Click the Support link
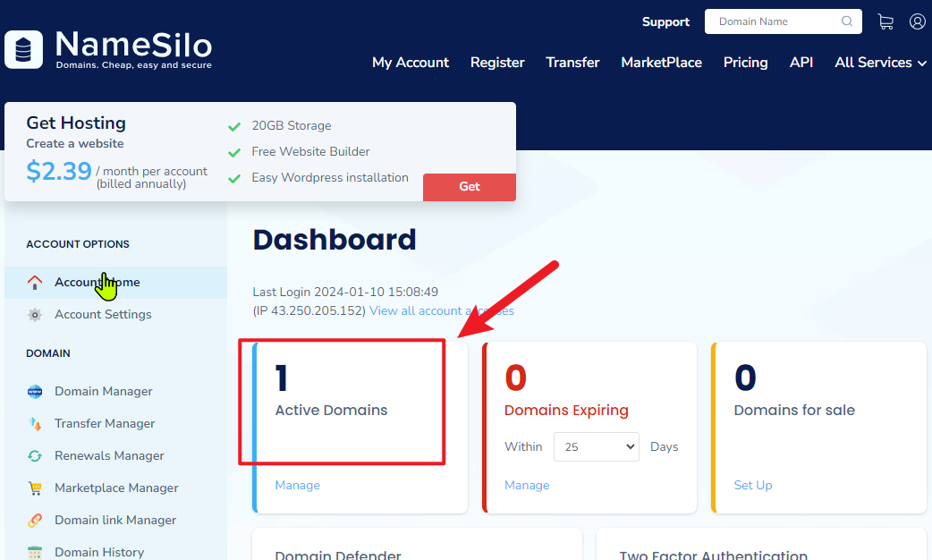Screen dimensions: 932x560 coord(665,22)
